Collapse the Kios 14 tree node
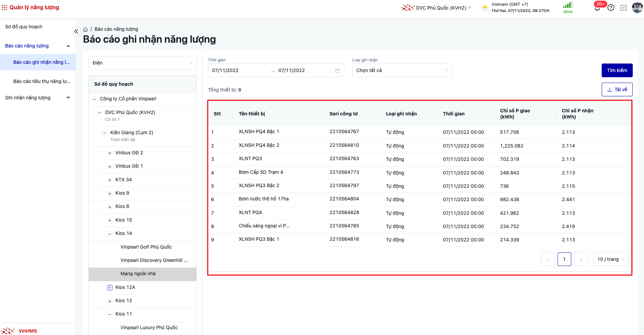 [110, 234]
